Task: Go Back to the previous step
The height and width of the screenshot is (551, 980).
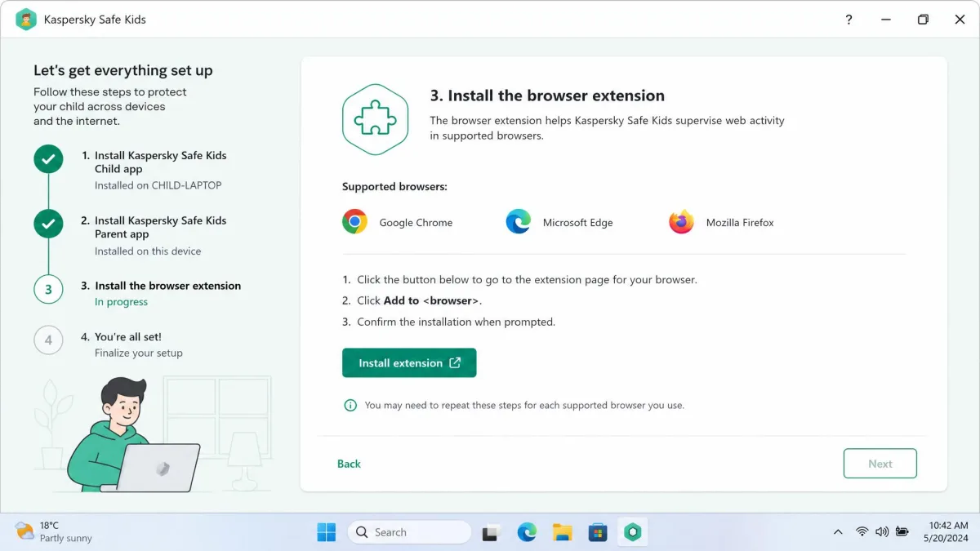Action: (x=349, y=464)
